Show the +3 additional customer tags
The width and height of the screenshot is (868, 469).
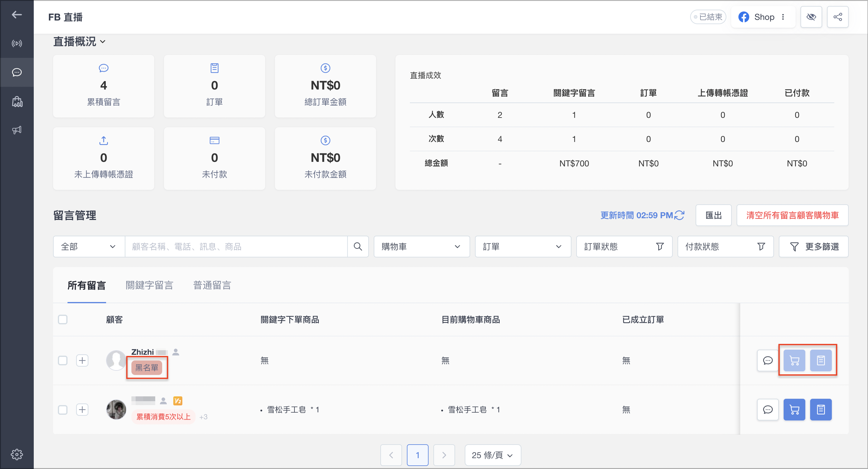click(203, 417)
